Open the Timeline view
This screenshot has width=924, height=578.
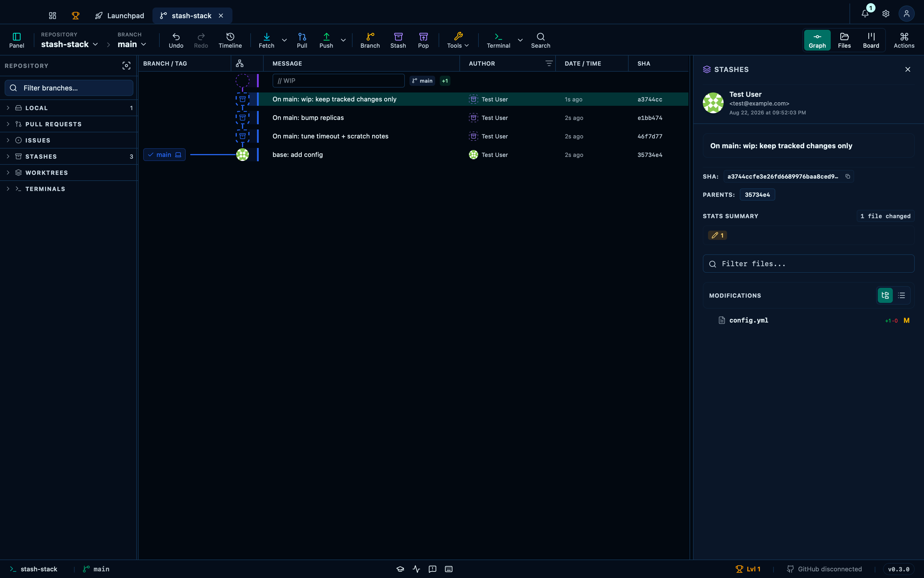[230, 40]
